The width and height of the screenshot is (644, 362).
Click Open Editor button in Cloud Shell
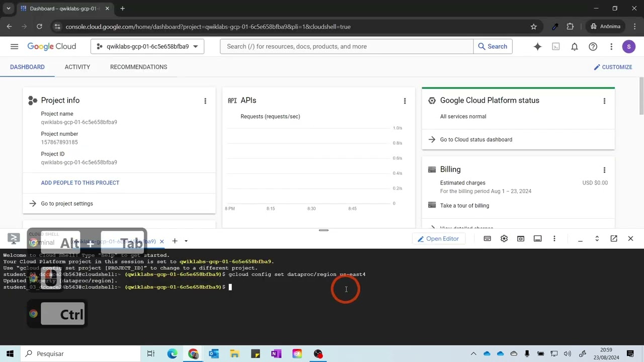(438, 239)
